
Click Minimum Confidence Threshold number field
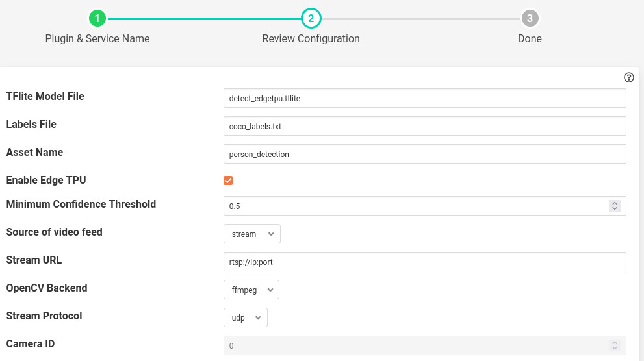tap(415, 206)
